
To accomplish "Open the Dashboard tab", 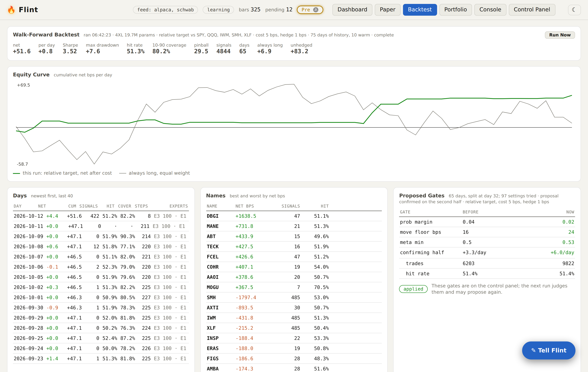I will [352, 10].
